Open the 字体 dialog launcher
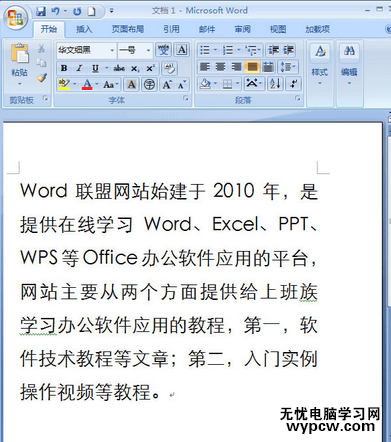 186,99
